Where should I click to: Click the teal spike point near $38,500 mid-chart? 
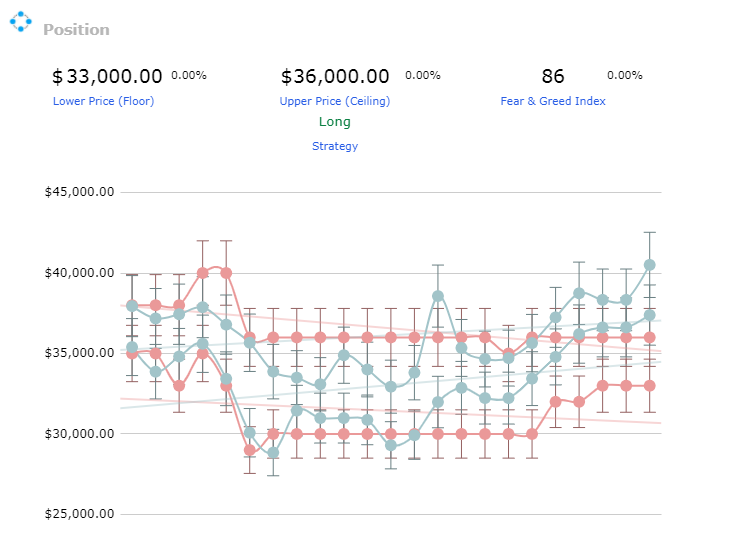point(438,296)
